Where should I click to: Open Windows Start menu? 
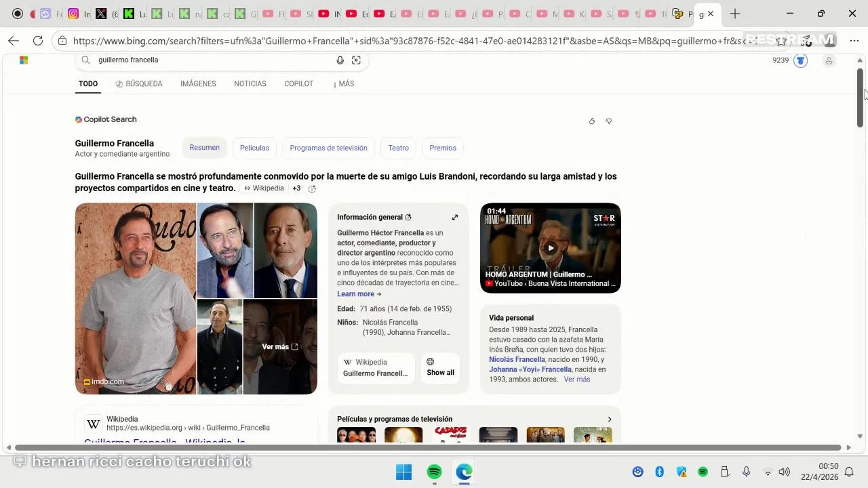pyautogui.click(x=403, y=472)
